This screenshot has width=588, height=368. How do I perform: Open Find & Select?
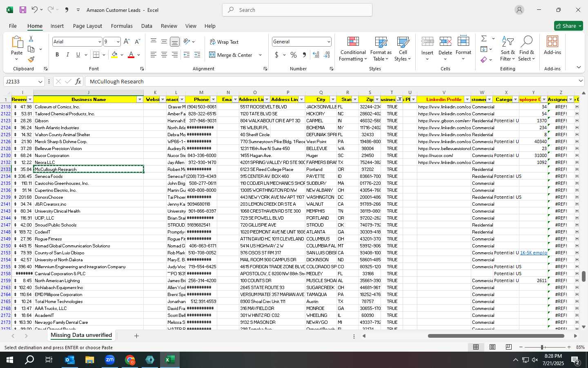(x=527, y=49)
